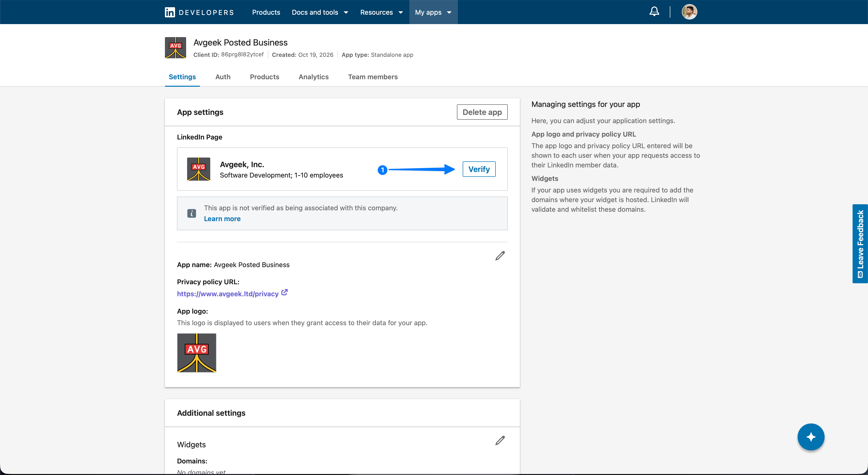Image resolution: width=868 pixels, height=475 pixels.
Task: Click the Widgets heading in help sidebar
Action: tap(544, 178)
